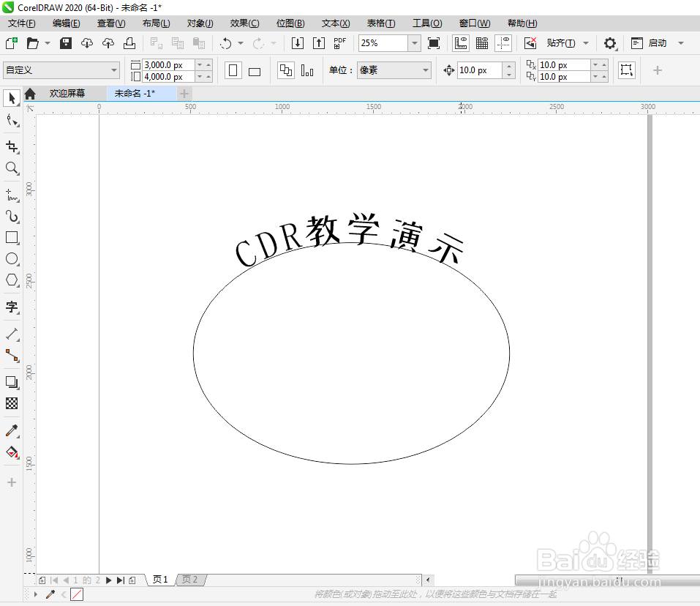The width and height of the screenshot is (700, 606).
Task: Toggle treat all objects as filled
Action: coord(627,70)
